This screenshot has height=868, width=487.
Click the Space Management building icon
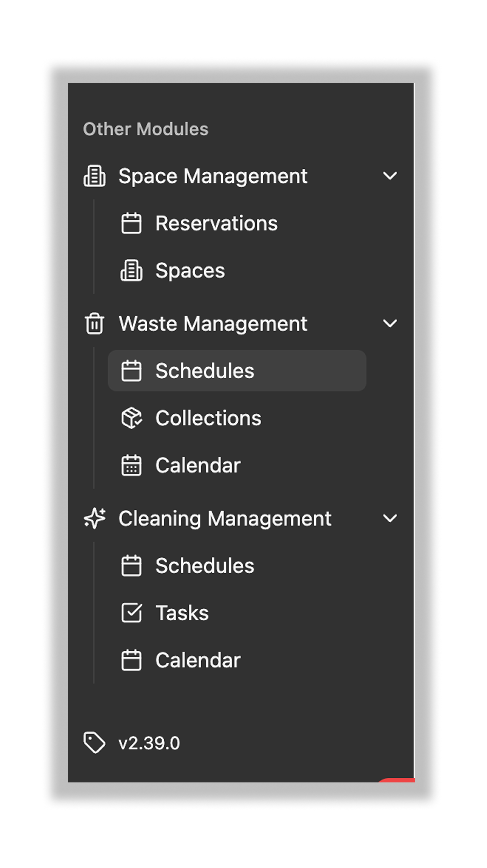[x=95, y=176]
